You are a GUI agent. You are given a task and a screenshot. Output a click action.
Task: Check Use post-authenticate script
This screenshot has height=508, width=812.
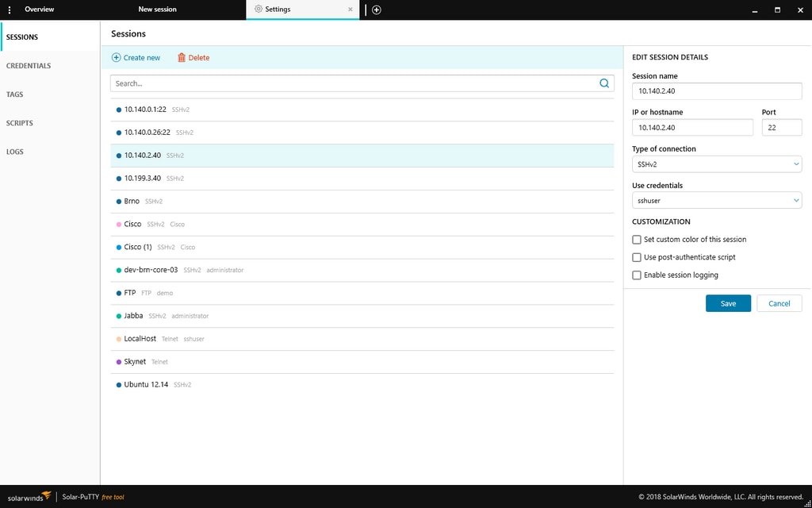click(x=637, y=257)
